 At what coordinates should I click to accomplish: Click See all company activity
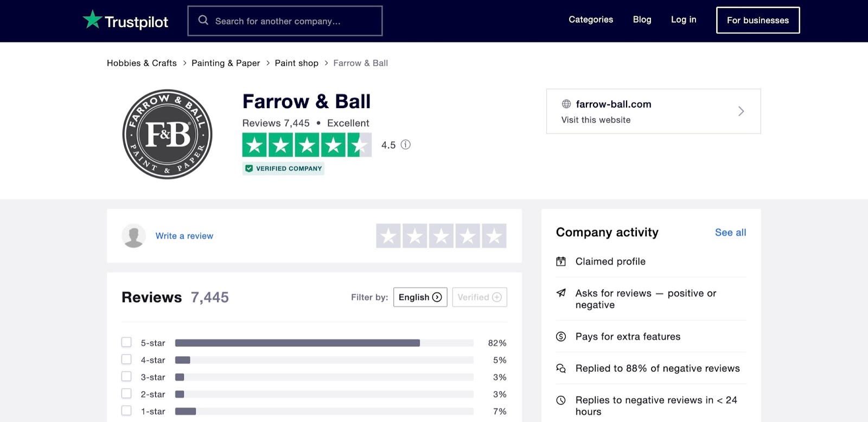pyautogui.click(x=731, y=232)
